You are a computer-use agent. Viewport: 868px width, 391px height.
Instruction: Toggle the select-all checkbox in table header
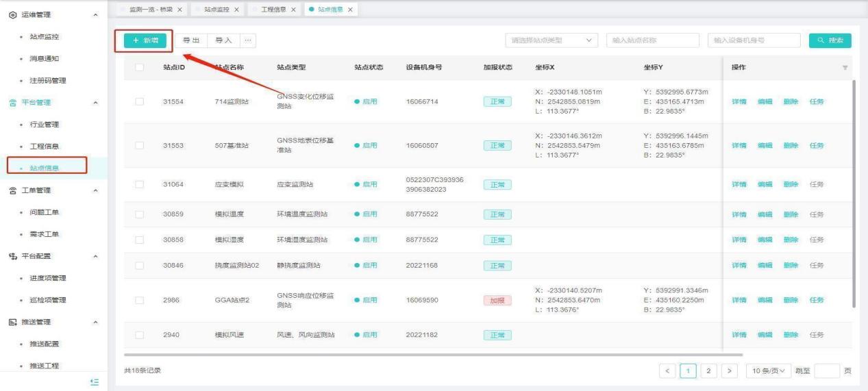click(x=140, y=68)
